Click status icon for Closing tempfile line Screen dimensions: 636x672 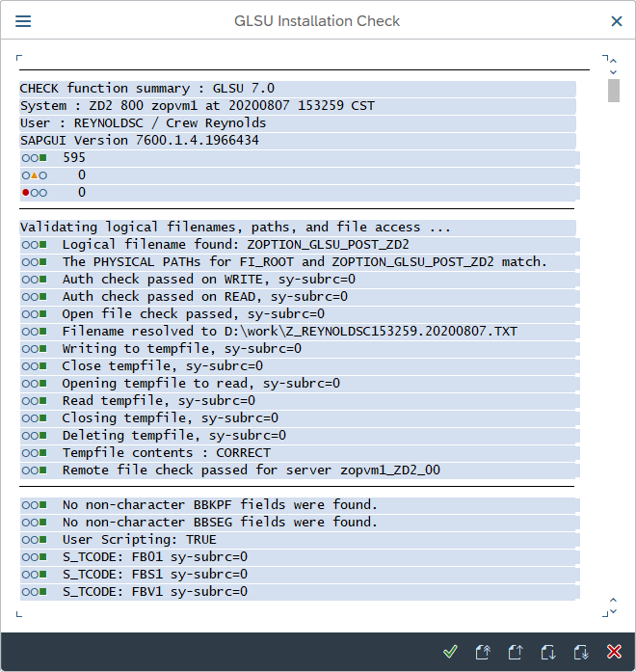(x=35, y=418)
